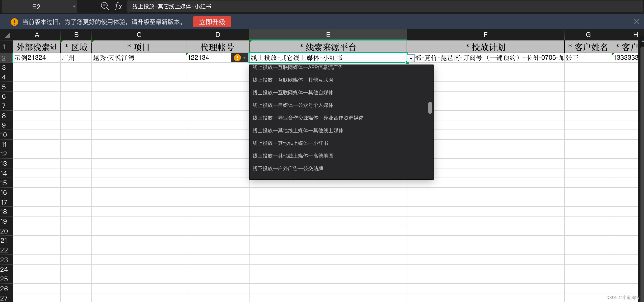Select row 2 header
The image size is (644, 302).
(4, 58)
